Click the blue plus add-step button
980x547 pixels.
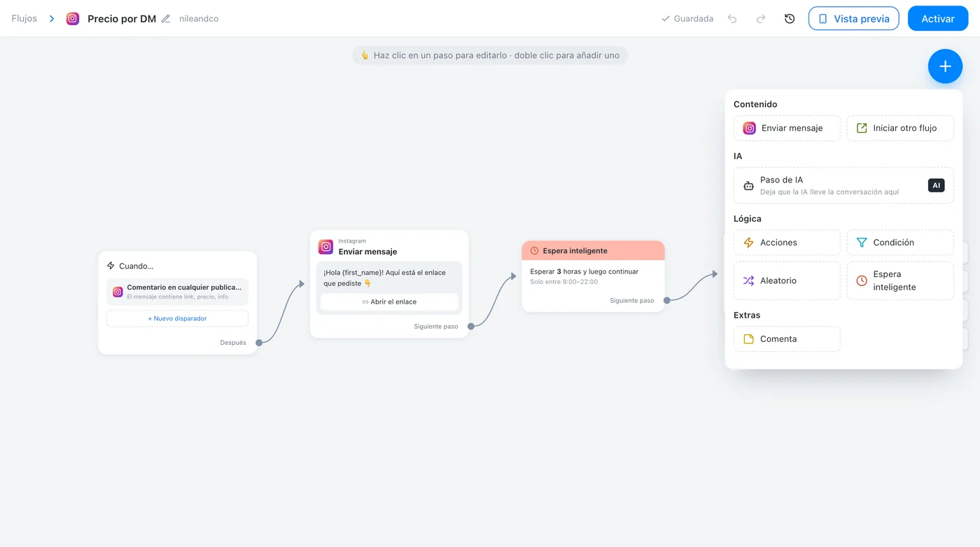pos(945,66)
